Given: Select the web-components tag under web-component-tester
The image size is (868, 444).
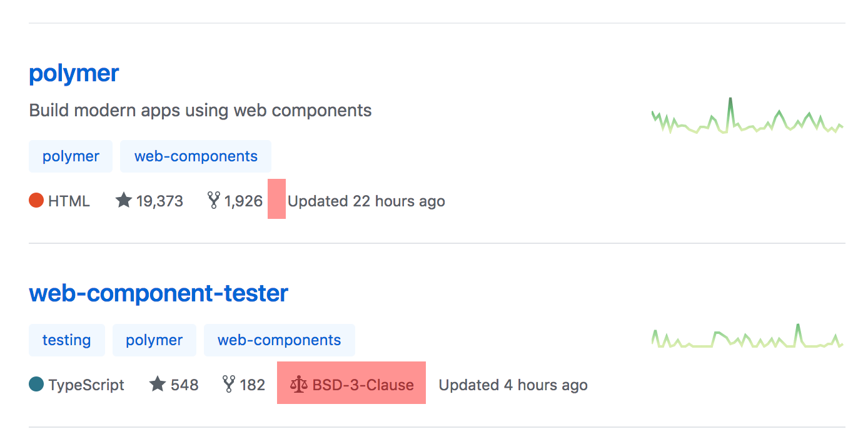Looking at the screenshot, I should click(279, 340).
